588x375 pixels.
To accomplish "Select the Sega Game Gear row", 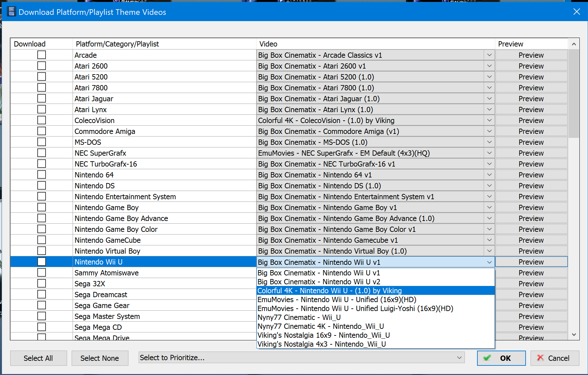I will click(x=164, y=305).
